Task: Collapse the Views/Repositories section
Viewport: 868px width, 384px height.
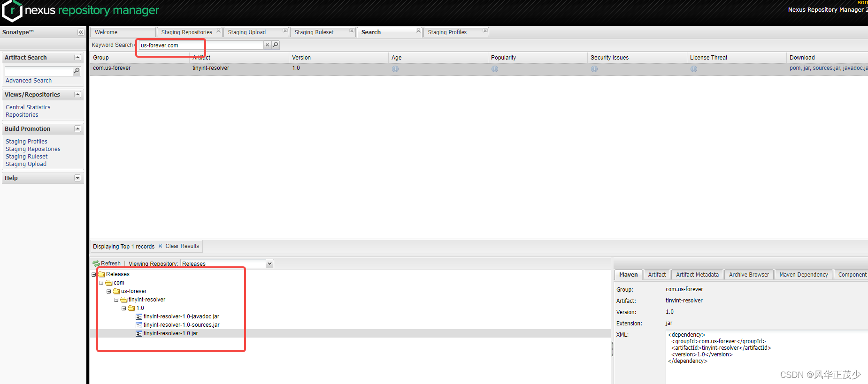Action: pyautogui.click(x=78, y=94)
